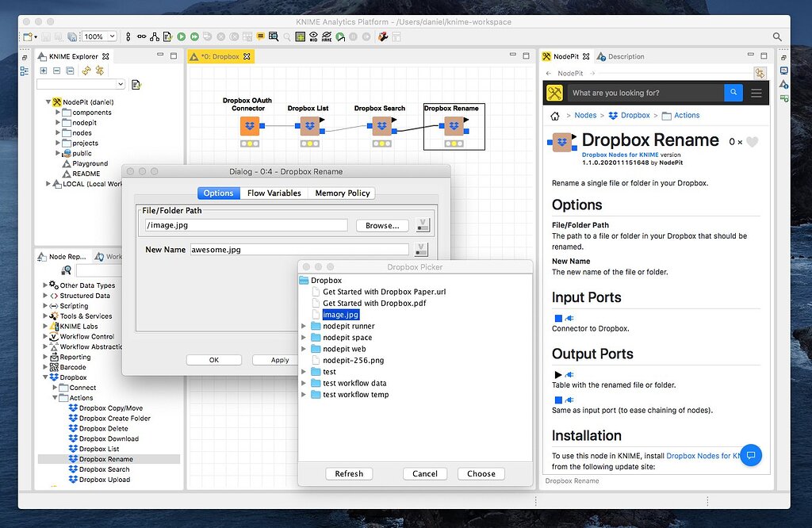Select README in the KNIME Explorer

click(86, 174)
